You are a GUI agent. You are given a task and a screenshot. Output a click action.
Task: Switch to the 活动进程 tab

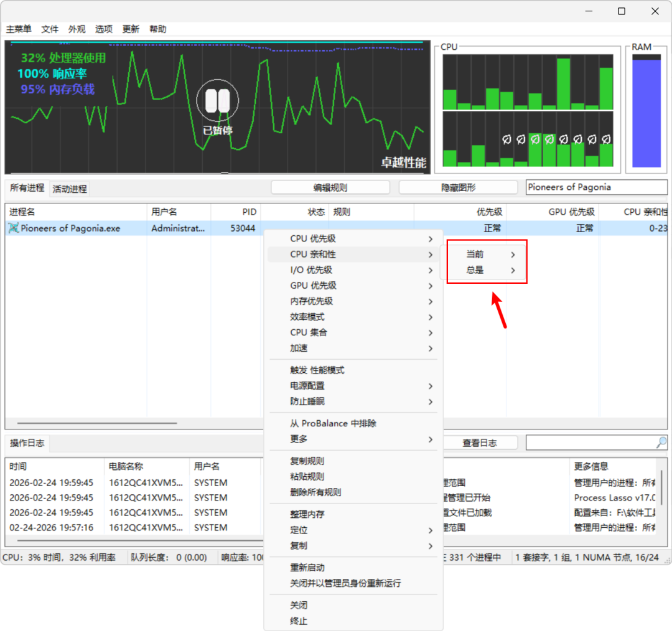click(70, 189)
